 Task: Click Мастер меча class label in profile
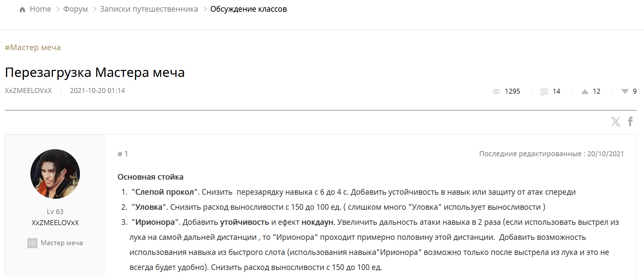click(x=62, y=243)
